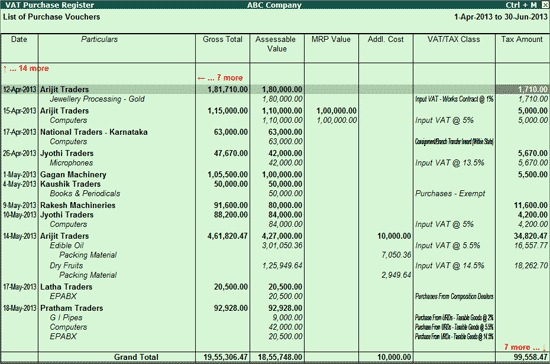Click the Gross Total column header
Viewport: 550px width, 364px height.
tap(222, 39)
